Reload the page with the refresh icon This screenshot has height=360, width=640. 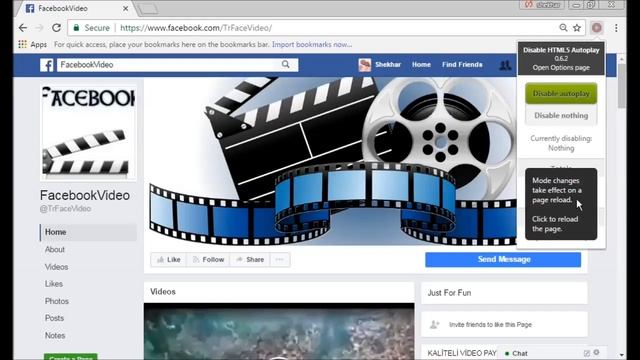(x=56, y=28)
